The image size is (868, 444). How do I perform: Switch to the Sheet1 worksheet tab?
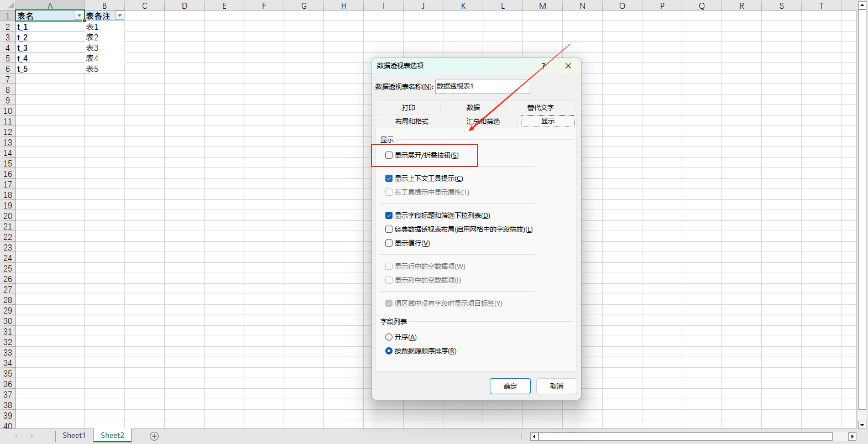click(74, 436)
